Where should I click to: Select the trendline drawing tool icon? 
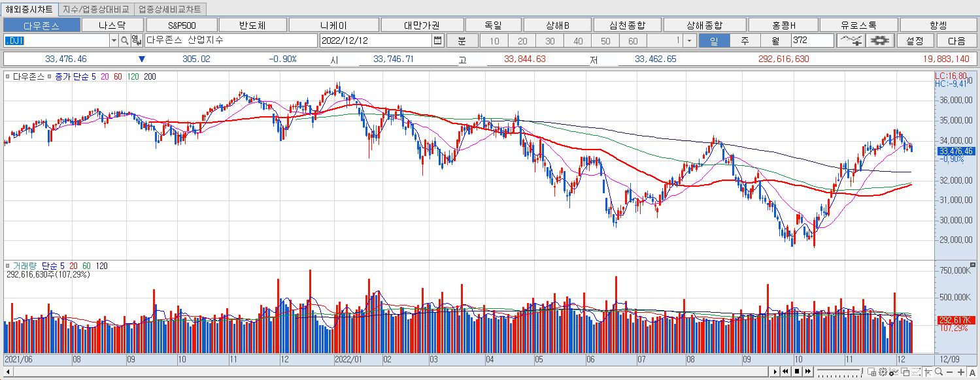click(853, 40)
